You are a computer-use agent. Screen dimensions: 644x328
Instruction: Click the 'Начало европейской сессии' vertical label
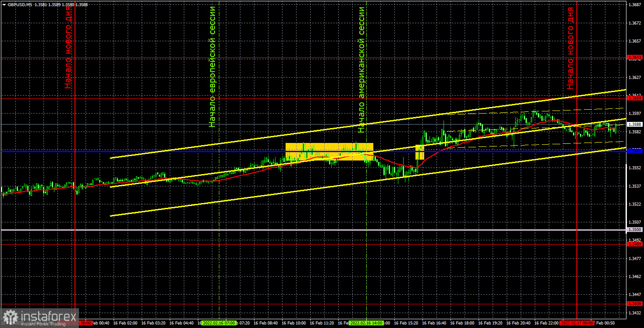tap(213, 67)
